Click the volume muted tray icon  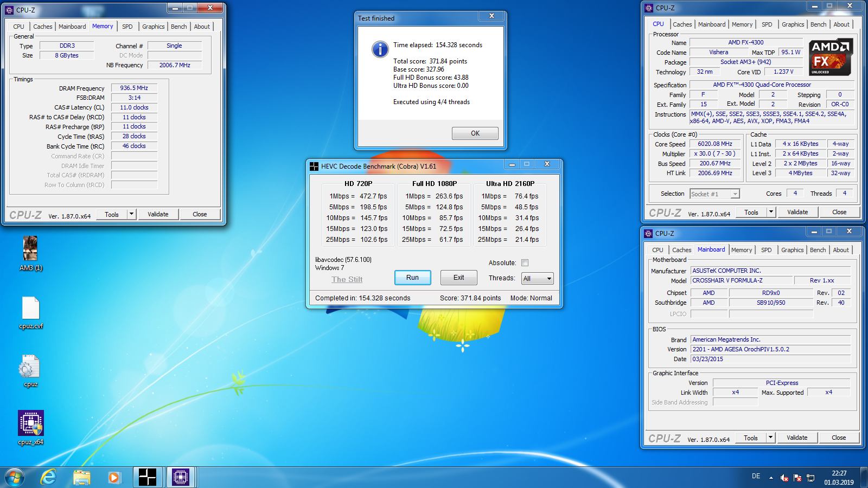(x=784, y=478)
